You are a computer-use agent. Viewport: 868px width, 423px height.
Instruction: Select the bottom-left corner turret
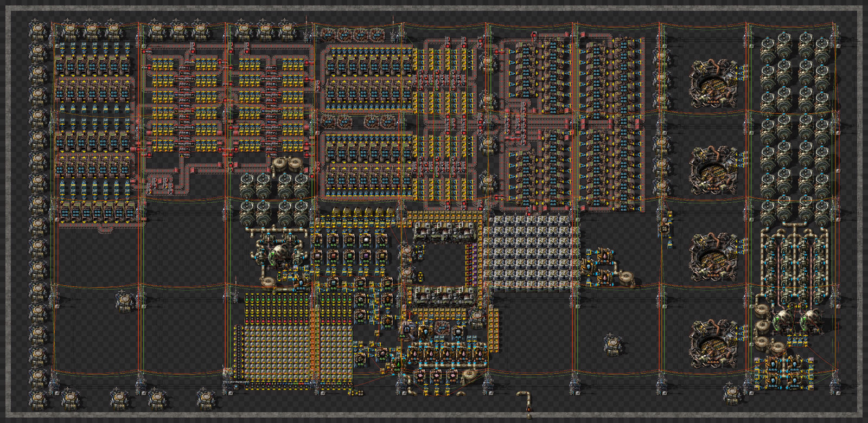tap(38, 400)
